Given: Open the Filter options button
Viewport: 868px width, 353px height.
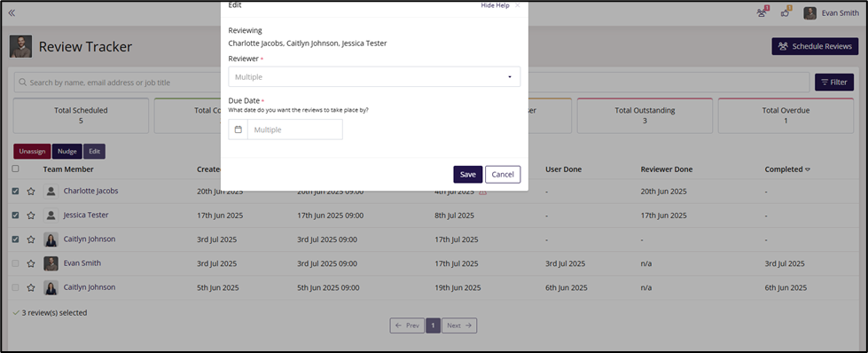Looking at the screenshot, I should [x=834, y=82].
